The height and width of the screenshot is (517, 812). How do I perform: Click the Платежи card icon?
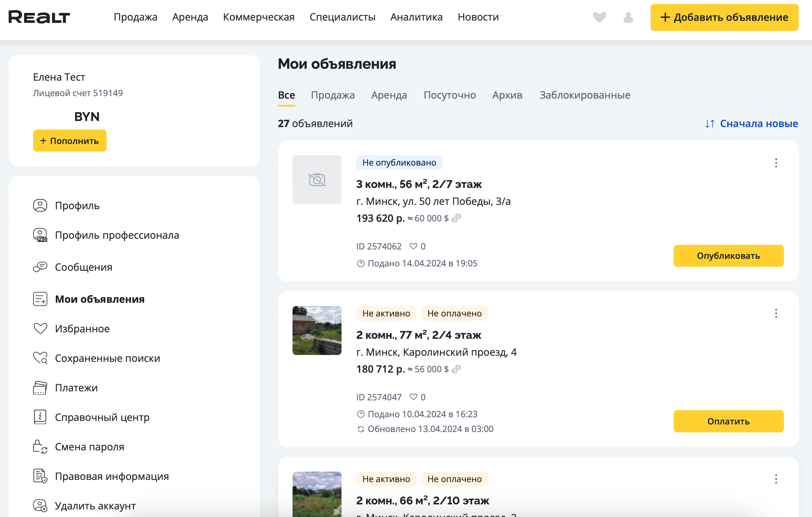pos(40,388)
